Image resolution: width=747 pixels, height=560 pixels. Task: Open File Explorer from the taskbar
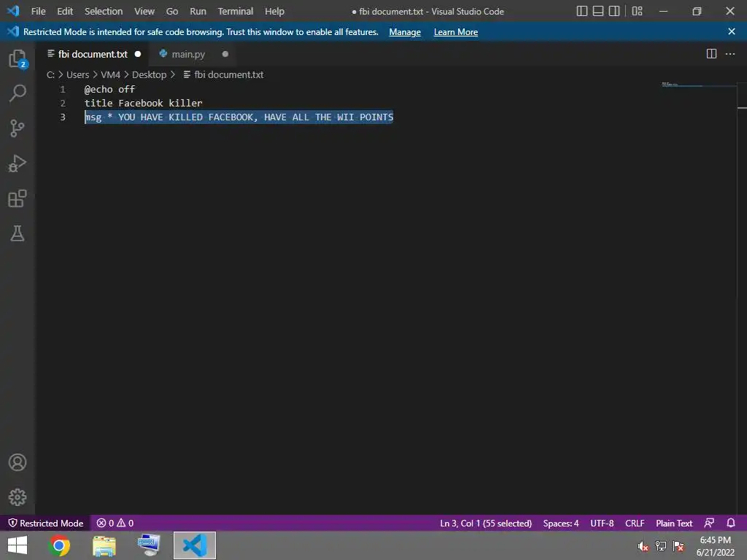104,545
